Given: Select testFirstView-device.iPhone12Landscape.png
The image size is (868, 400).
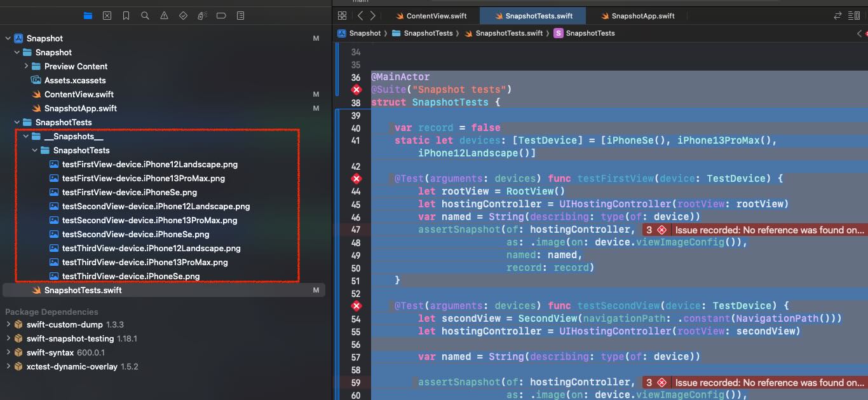Looking at the screenshot, I should (x=144, y=164).
